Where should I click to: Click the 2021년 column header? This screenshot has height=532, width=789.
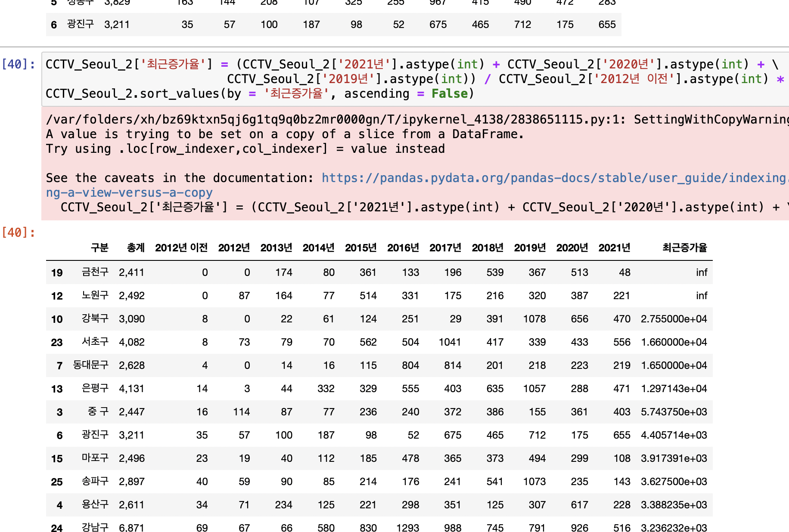(614, 247)
